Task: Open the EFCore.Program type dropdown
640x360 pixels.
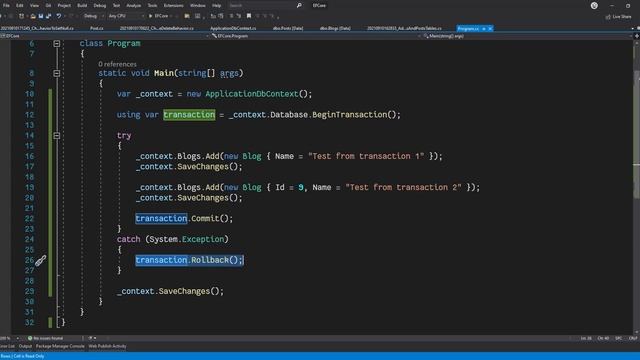Action: coord(316,36)
